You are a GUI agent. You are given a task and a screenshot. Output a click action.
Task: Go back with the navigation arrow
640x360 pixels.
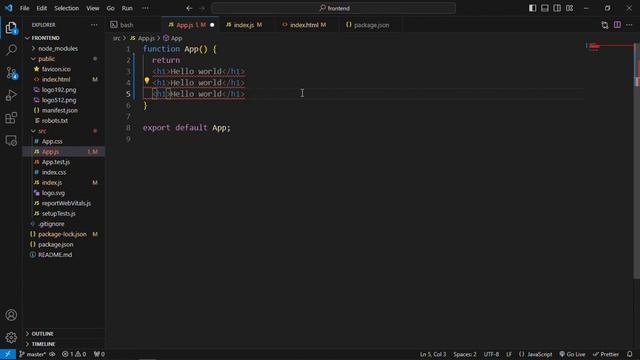[x=189, y=8]
